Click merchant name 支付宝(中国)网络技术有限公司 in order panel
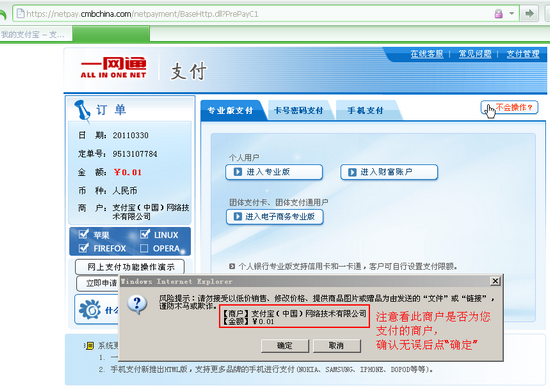The image size is (550, 392). 151,212
